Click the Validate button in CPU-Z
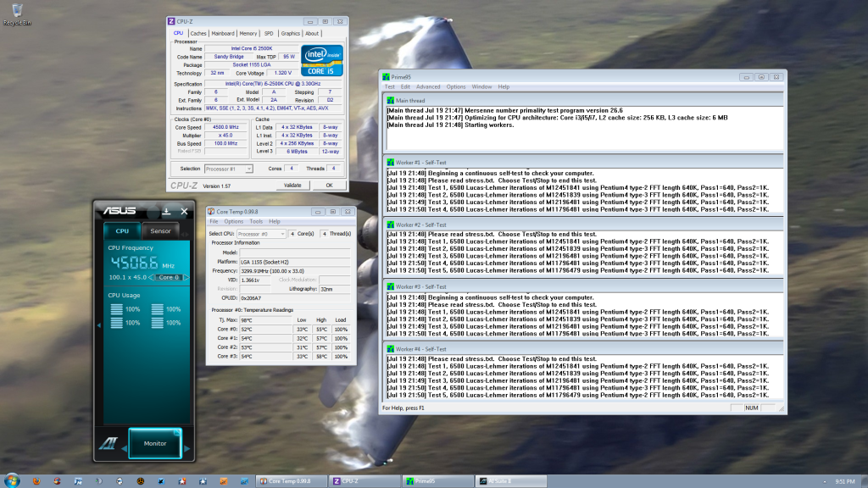Viewport: 868px width, 488px height. [292, 185]
